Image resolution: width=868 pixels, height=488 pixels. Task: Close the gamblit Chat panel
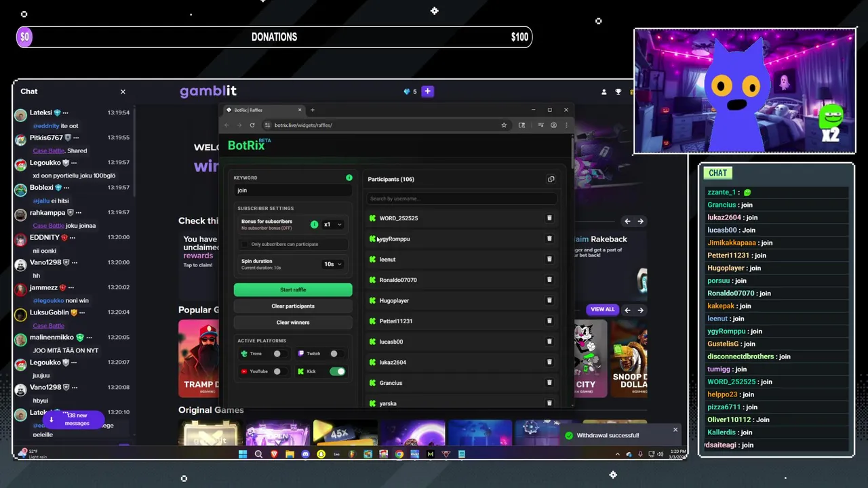[123, 91]
